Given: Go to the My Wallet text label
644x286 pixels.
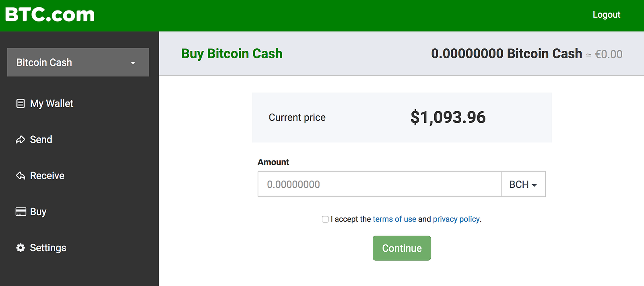Looking at the screenshot, I should [x=52, y=104].
